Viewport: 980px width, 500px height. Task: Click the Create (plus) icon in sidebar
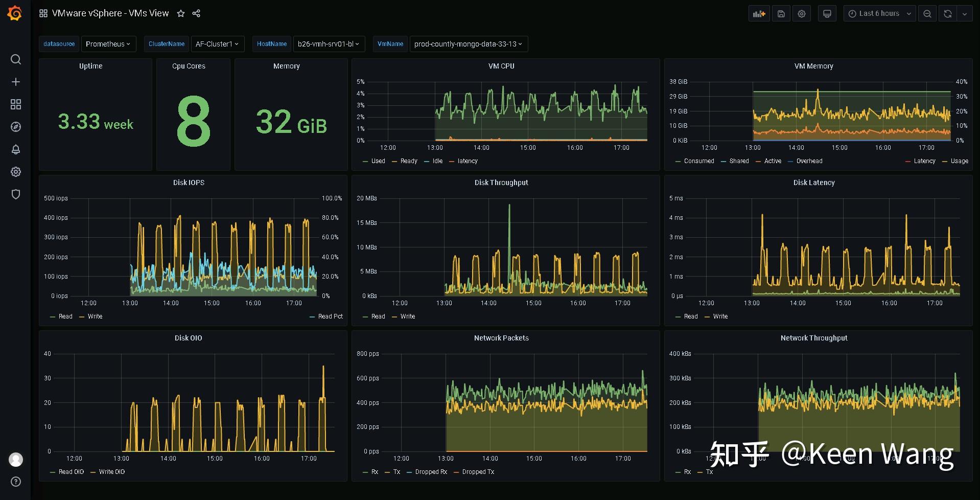(x=15, y=81)
